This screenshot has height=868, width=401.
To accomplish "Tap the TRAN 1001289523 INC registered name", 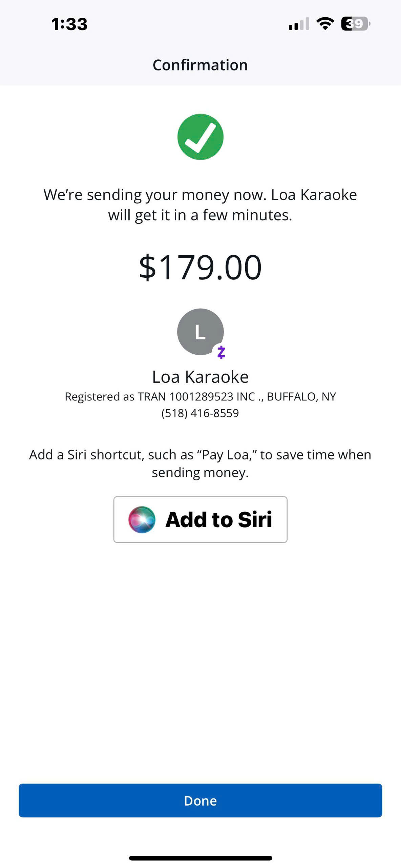I will pyautogui.click(x=196, y=396).
